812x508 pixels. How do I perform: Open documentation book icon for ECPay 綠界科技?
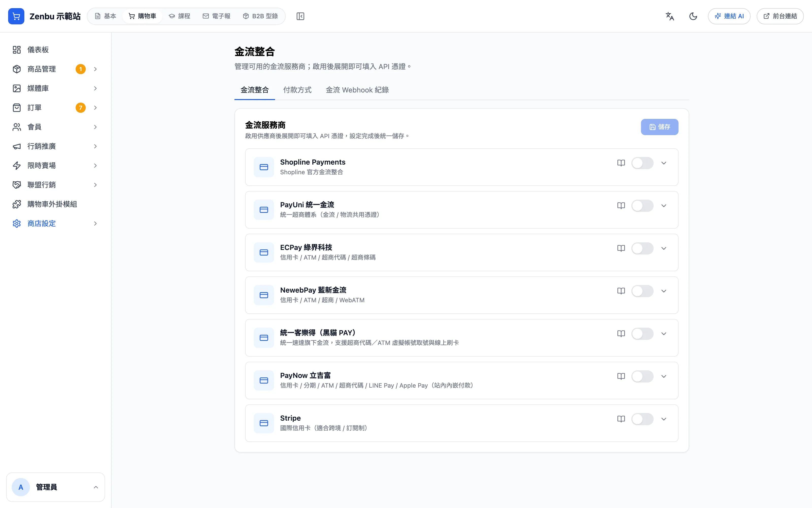[621, 248]
